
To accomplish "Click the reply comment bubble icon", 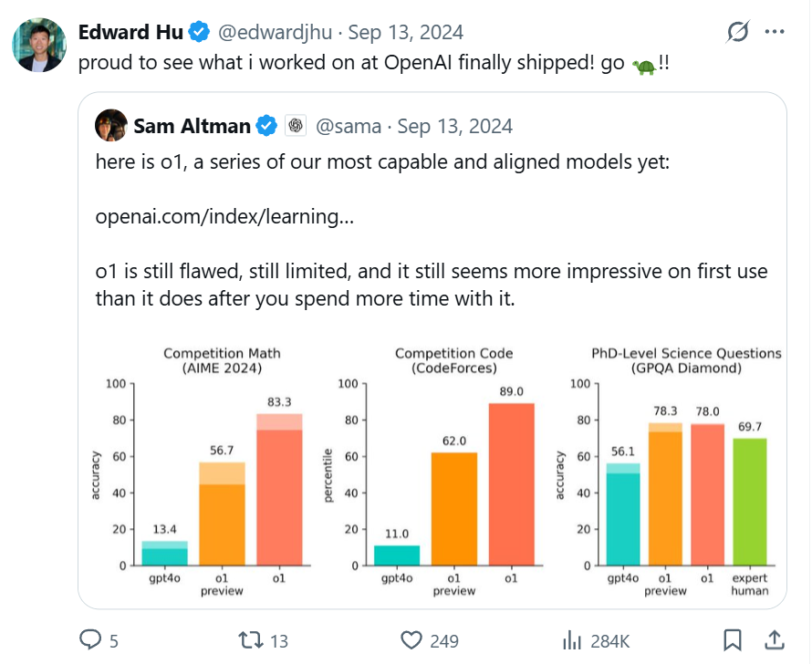I will pos(90,639).
